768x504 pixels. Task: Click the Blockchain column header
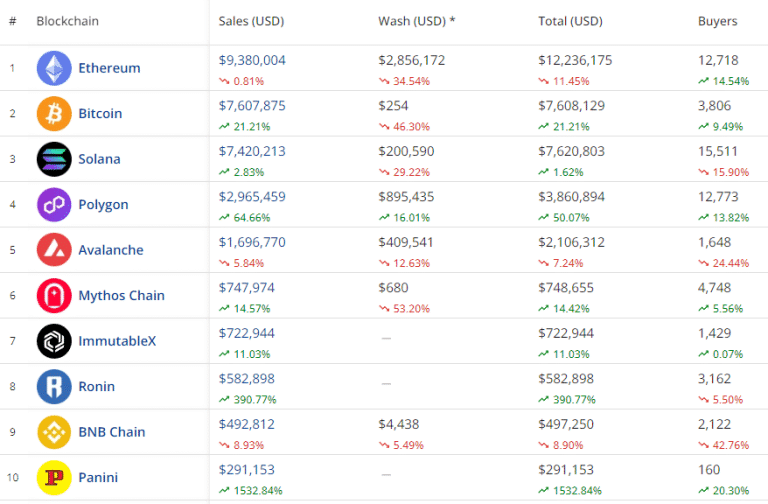(x=67, y=21)
